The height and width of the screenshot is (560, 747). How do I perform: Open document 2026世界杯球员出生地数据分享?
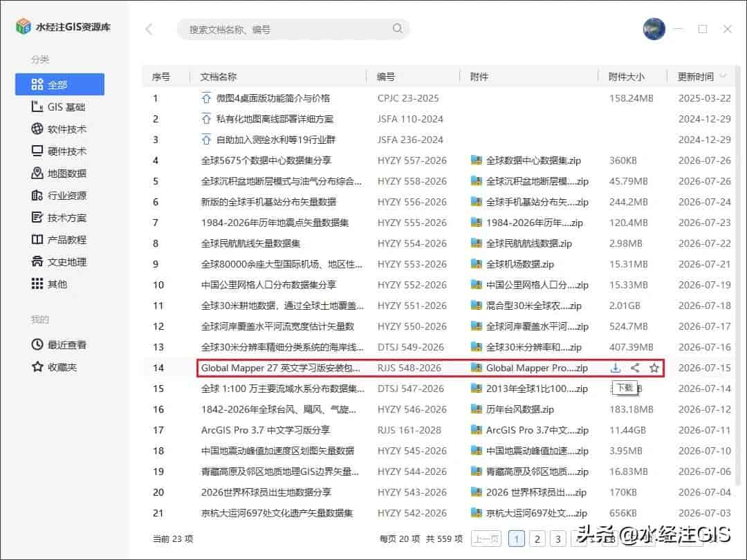point(266,492)
